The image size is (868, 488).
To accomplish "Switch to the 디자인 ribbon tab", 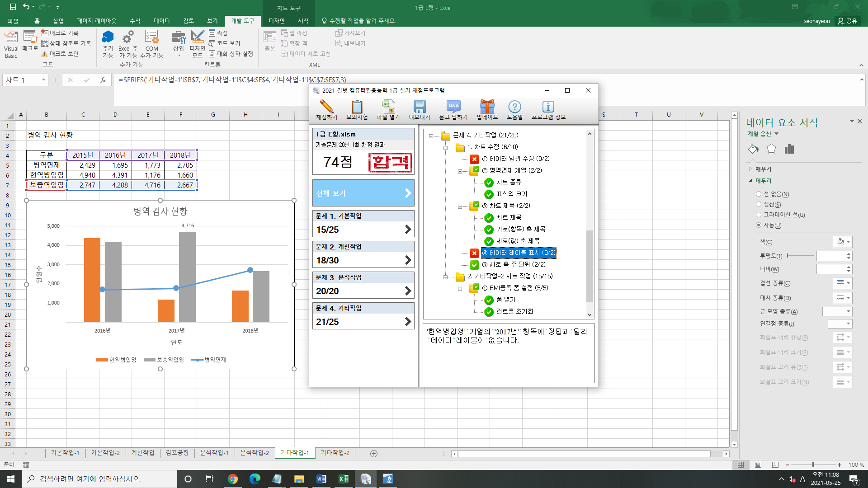I will [276, 21].
